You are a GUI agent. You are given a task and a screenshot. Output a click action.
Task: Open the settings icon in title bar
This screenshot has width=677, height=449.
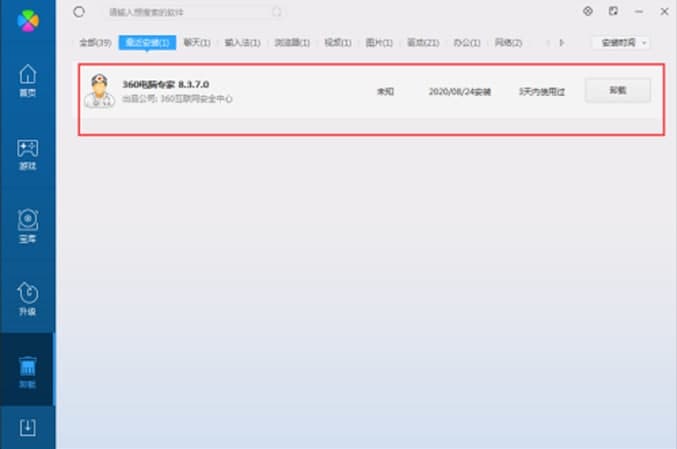pos(588,11)
